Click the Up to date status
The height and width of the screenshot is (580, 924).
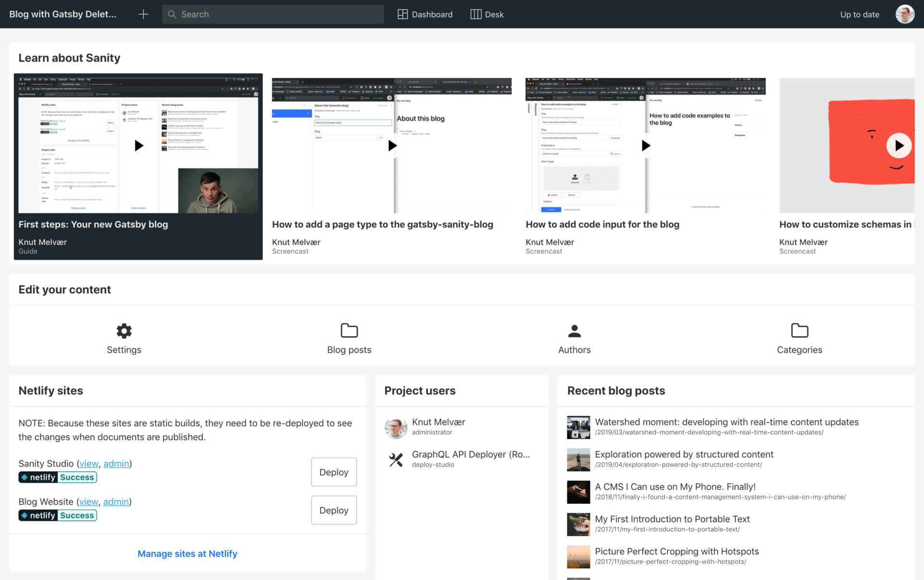[x=860, y=14]
